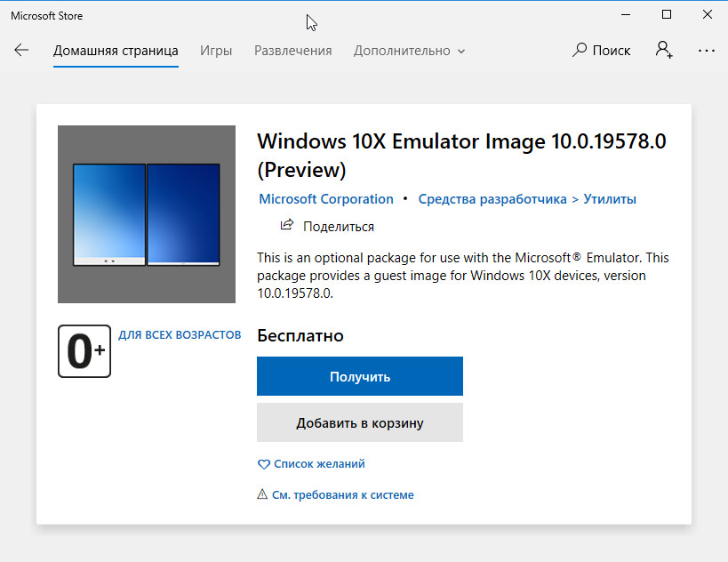This screenshot has width=728, height=562.
Task: Open the ДЛЯ ВСЕХ ВОЗРАСТОВ rating link
Action: 180,335
